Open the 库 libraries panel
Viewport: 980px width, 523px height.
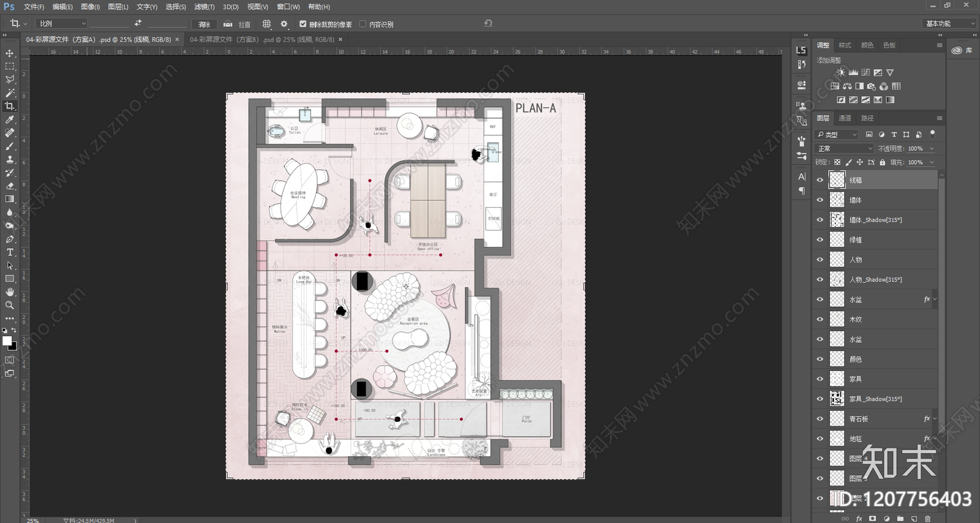[x=962, y=50]
